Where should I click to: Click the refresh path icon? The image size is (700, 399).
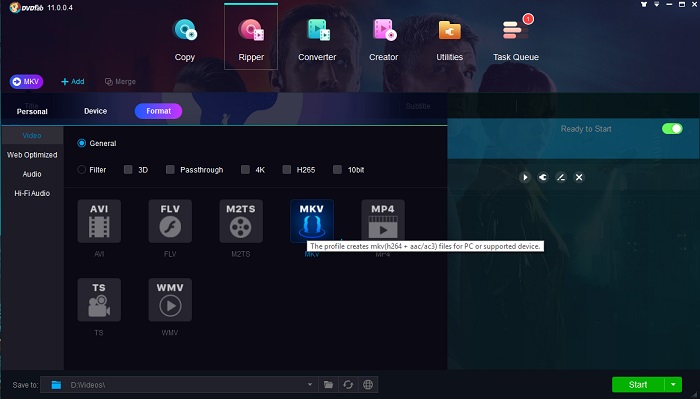coord(348,385)
